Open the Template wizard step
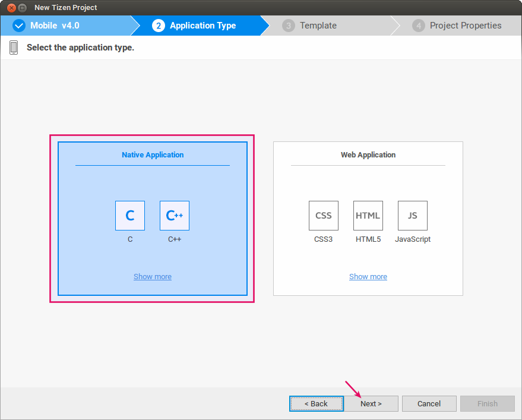 click(318, 26)
